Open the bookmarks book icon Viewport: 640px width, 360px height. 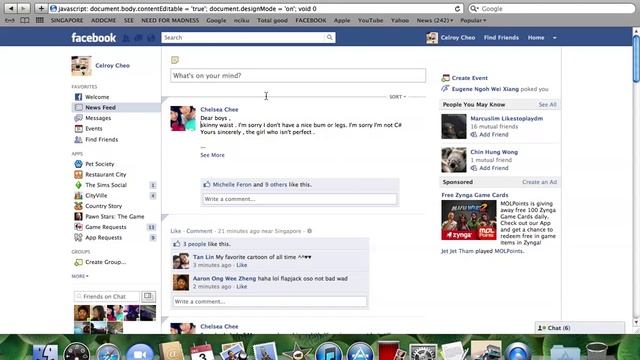click(24, 20)
